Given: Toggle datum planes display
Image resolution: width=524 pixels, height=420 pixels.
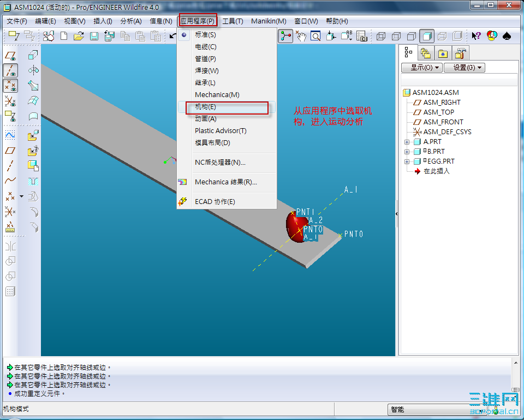Looking at the screenshot, I should pos(10,56).
